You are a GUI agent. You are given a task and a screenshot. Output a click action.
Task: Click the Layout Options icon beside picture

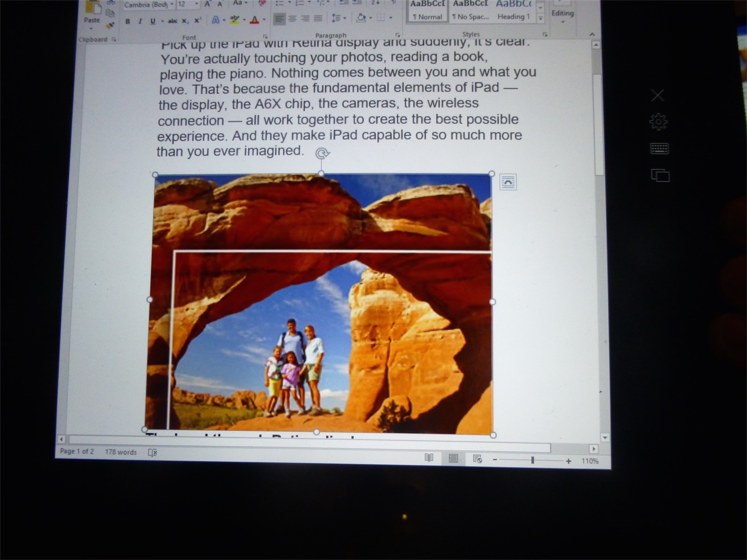pos(508,182)
